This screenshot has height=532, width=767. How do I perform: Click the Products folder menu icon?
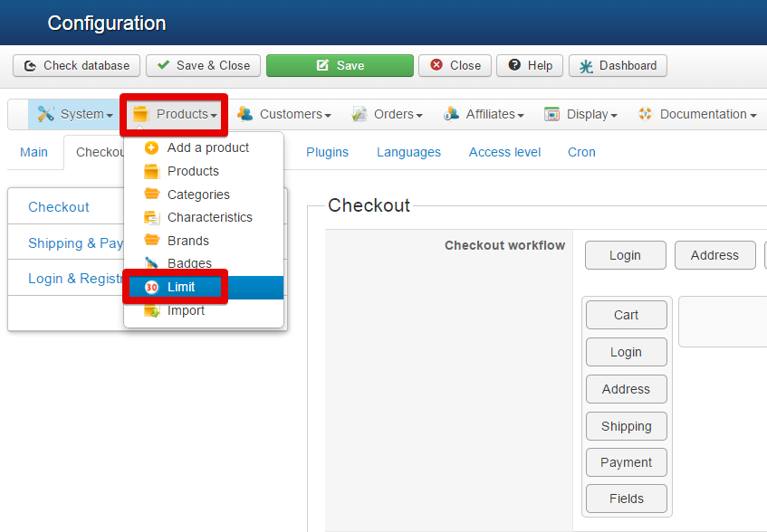point(141,114)
